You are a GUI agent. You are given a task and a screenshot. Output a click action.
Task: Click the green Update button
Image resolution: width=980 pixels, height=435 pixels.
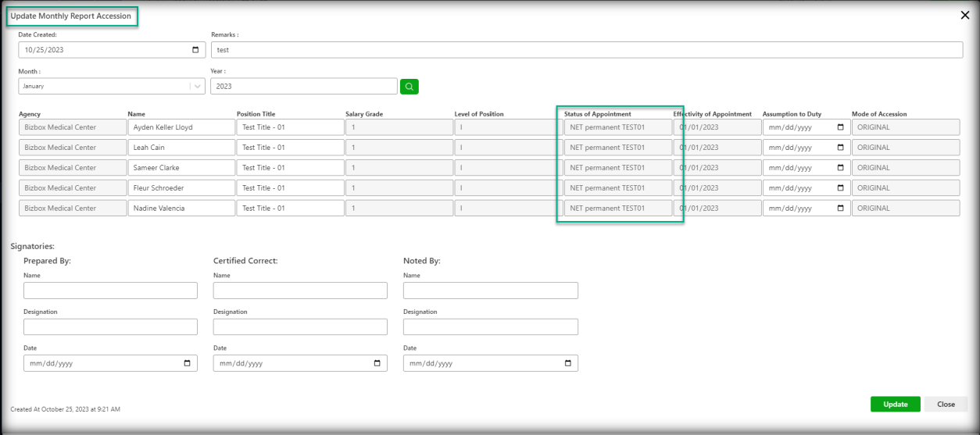[x=895, y=405]
